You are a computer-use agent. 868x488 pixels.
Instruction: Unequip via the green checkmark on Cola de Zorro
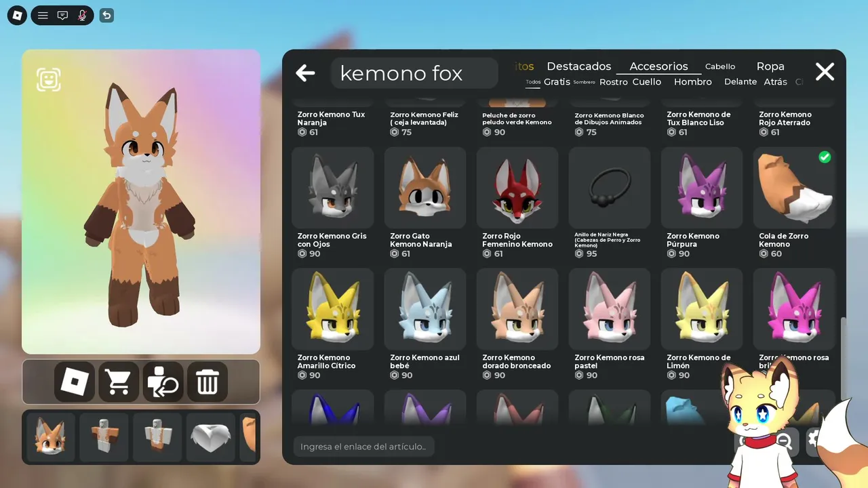click(x=825, y=157)
